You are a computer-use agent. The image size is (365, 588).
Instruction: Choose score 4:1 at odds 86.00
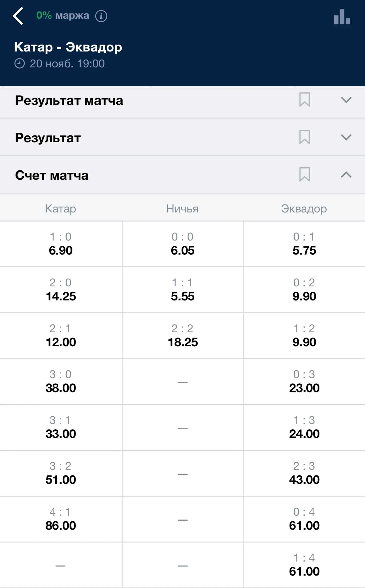point(61,519)
